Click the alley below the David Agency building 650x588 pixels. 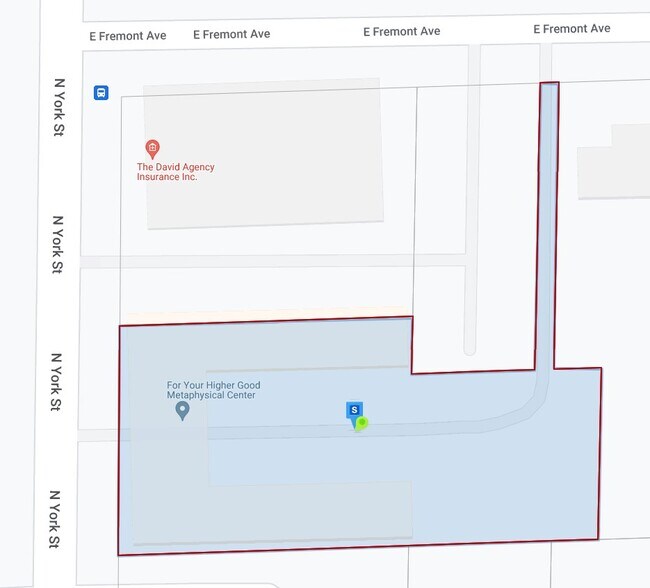270,260
